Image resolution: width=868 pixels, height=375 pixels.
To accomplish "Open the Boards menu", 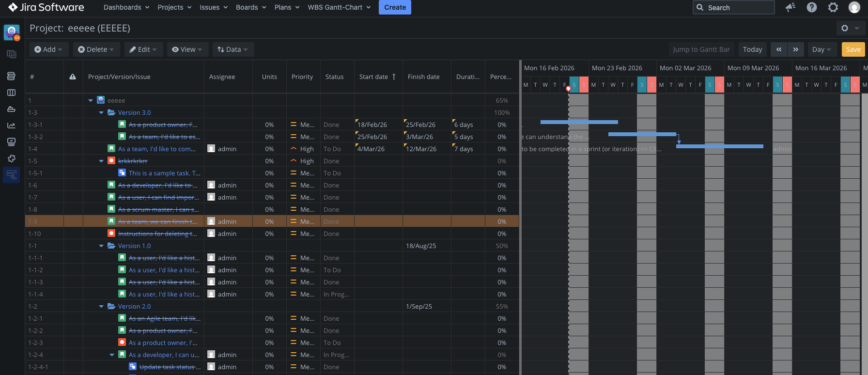I will point(251,7).
